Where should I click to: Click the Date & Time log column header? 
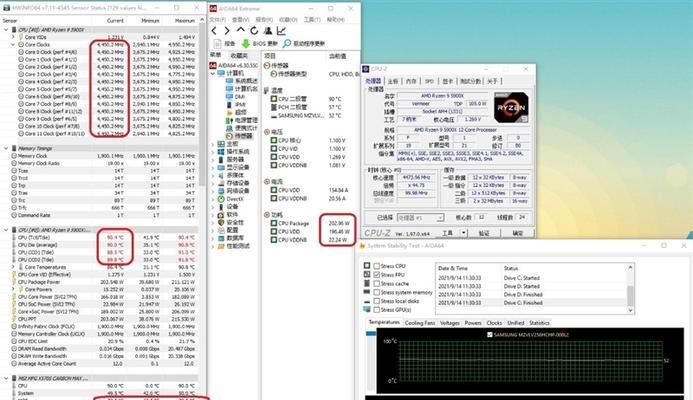tap(453, 268)
